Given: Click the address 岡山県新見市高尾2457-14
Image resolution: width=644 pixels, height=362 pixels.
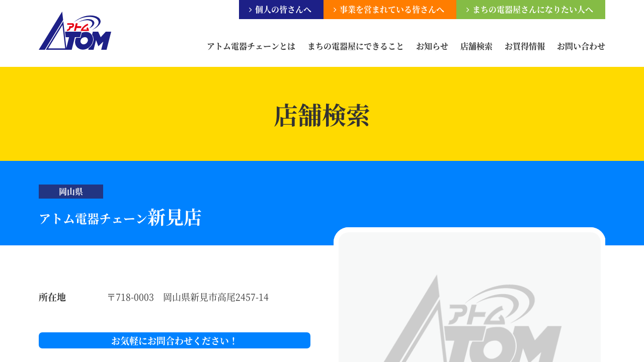Looking at the screenshot, I should 216,297.
